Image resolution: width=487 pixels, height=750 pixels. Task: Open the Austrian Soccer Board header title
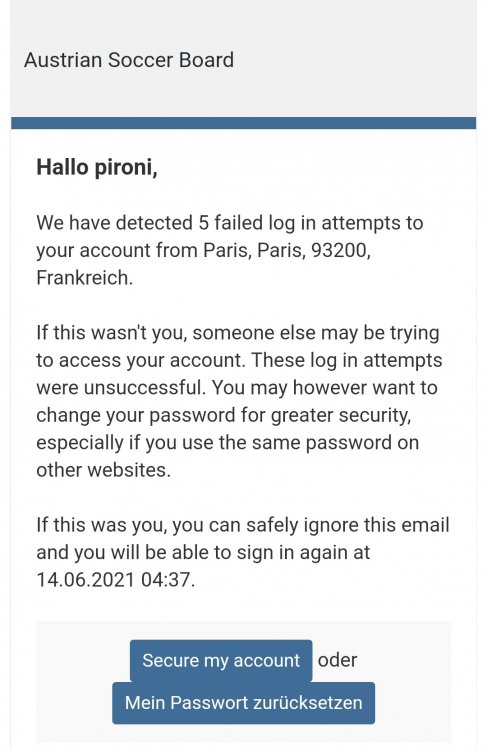129,60
